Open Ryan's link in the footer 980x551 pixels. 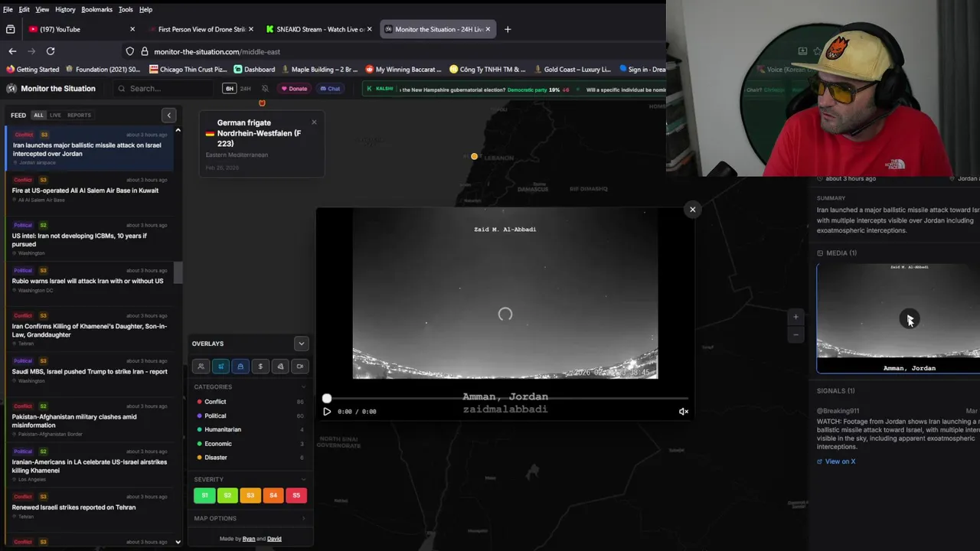pyautogui.click(x=249, y=539)
